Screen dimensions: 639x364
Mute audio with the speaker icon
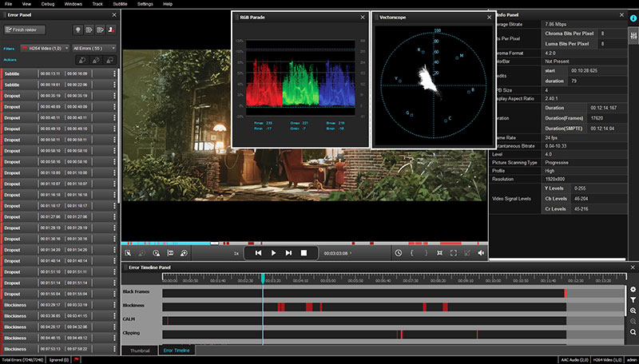pos(481,253)
